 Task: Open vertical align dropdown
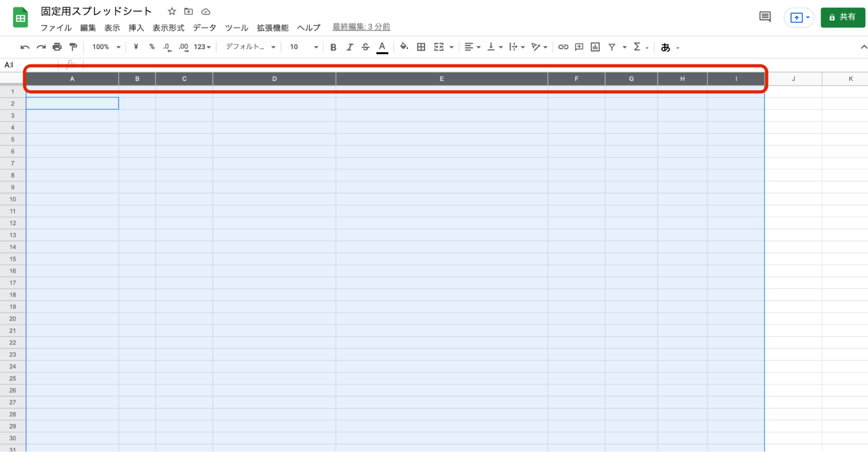pyautogui.click(x=495, y=47)
